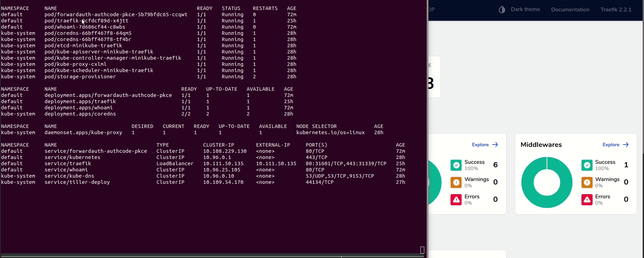Click the NODE SELECTOR header in terminal
The width and height of the screenshot is (644, 258).
tap(316, 126)
